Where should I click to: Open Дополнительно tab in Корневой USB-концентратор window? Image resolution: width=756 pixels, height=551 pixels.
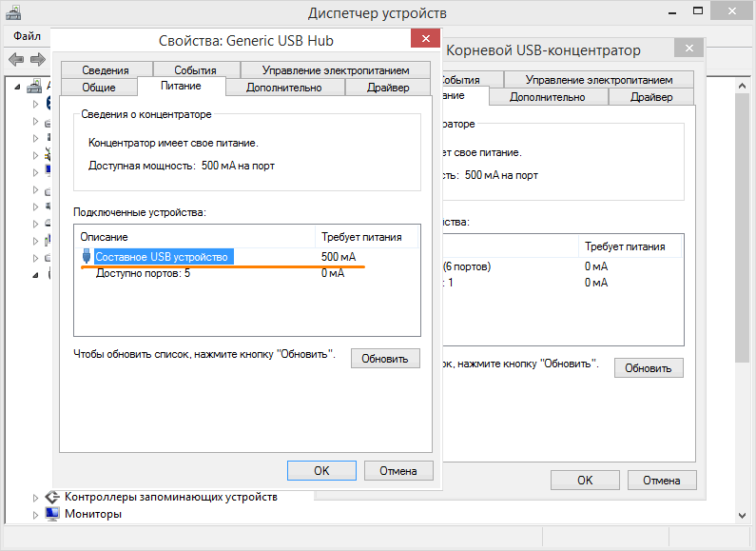(547, 97)
